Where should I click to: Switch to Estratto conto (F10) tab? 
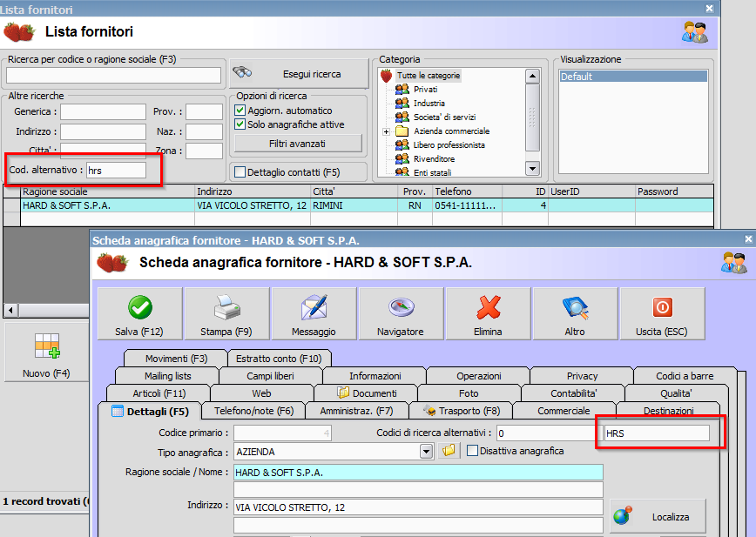(x=279, y=359)
